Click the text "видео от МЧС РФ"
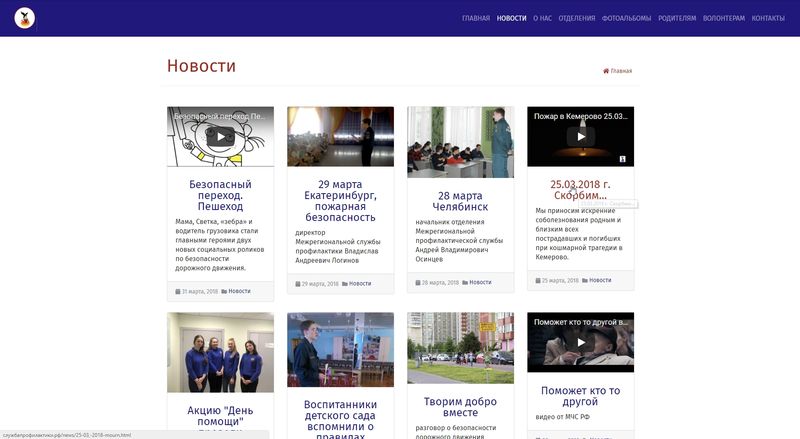The width and height of the screenshot is (800, 439). [x=562, y=417]
